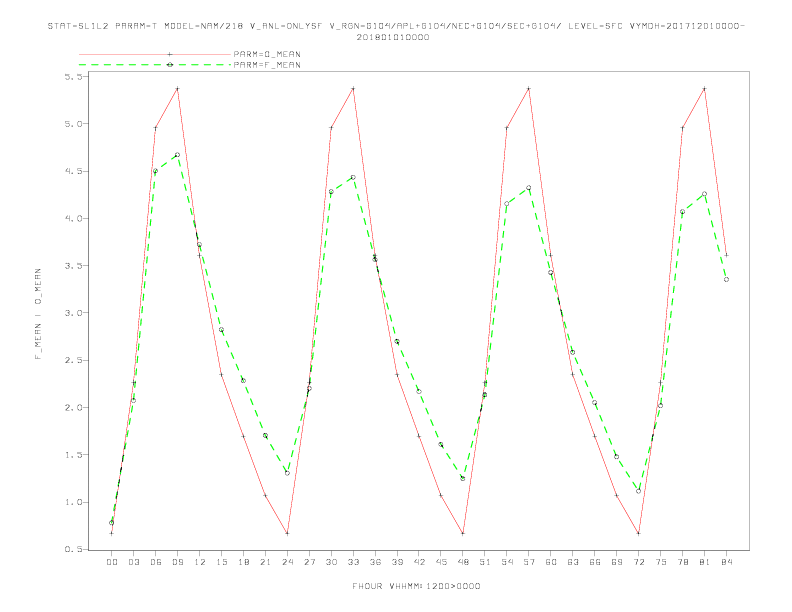Image resolution: width=792 pixels, height=612 pixels.
Task: Click the 0.5 y-axis tick label
Action: click(x=73, y=549)
